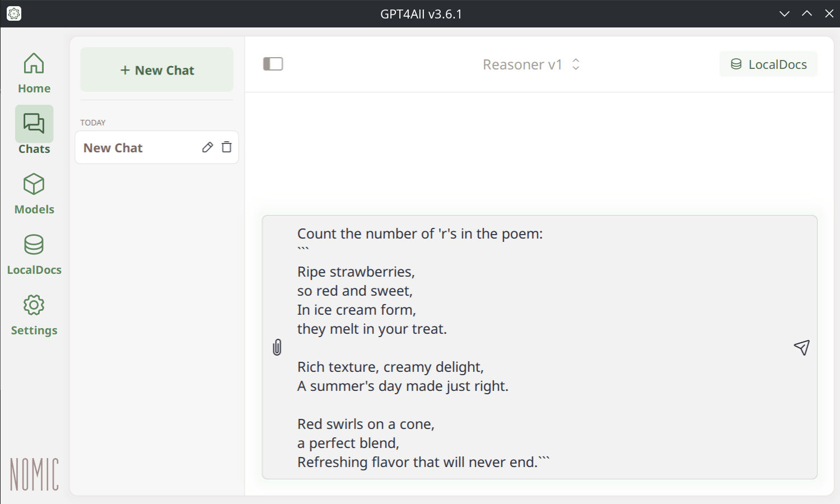The height and width of the screenshot is (504, 840).
Task: Maximize the GPT4All window
Action: coord(807,13)
